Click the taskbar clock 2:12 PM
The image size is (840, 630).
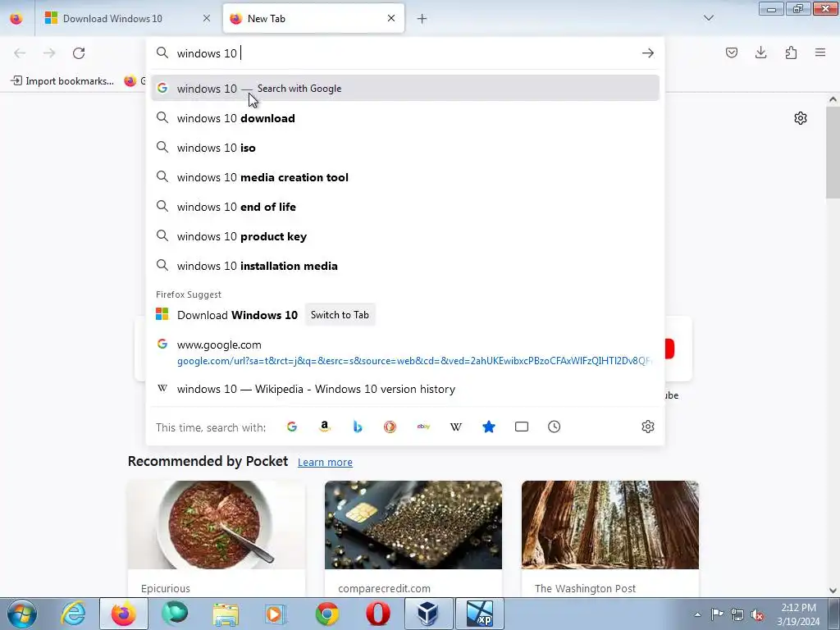coord(798,614)
